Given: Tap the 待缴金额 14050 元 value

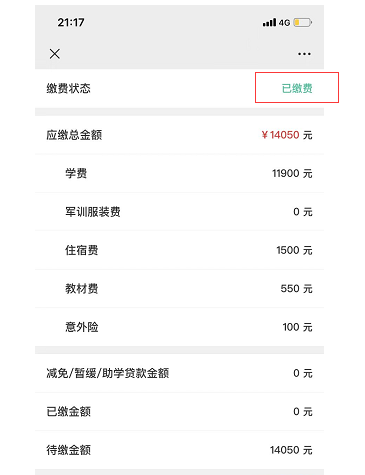Looking at the screenshot, I should pos(291,450).
